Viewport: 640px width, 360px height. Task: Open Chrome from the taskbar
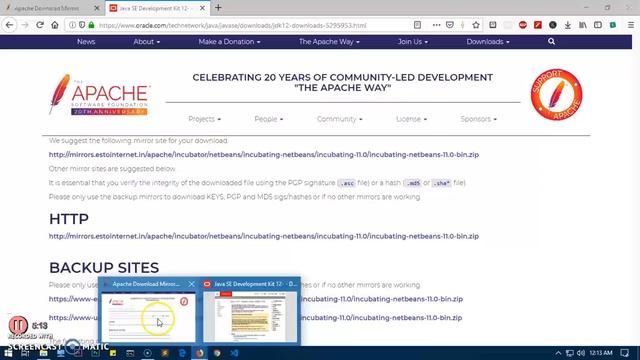(217, 353)
